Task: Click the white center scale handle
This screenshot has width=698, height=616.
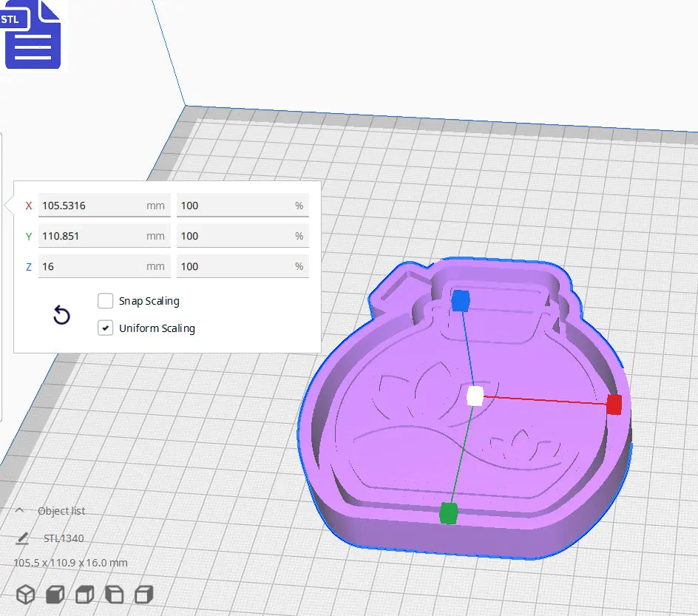Action: (x=475, y=396)
